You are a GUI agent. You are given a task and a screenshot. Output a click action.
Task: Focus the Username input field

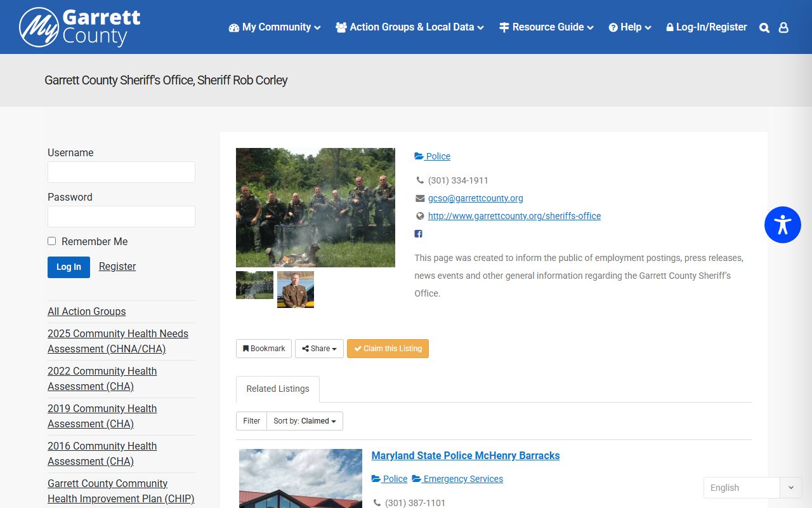click(121, 172)
